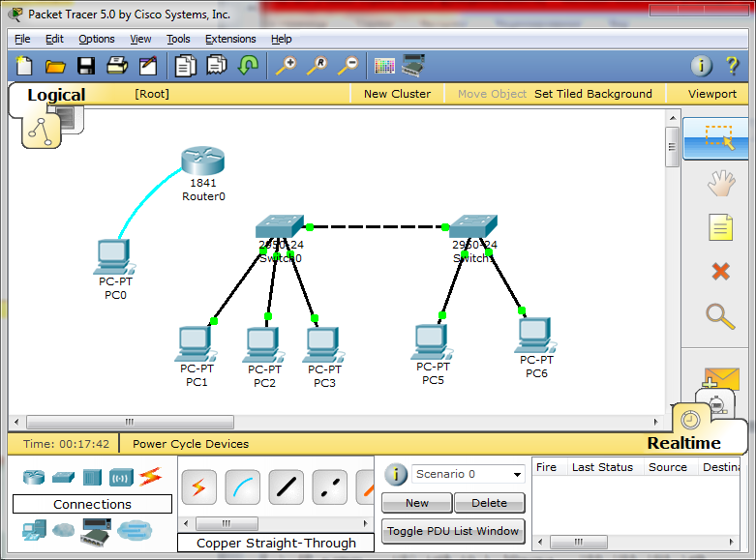Click the Copy toolbar icon
756x560 pixels.
pyautogui.click(x=186, y=66)
